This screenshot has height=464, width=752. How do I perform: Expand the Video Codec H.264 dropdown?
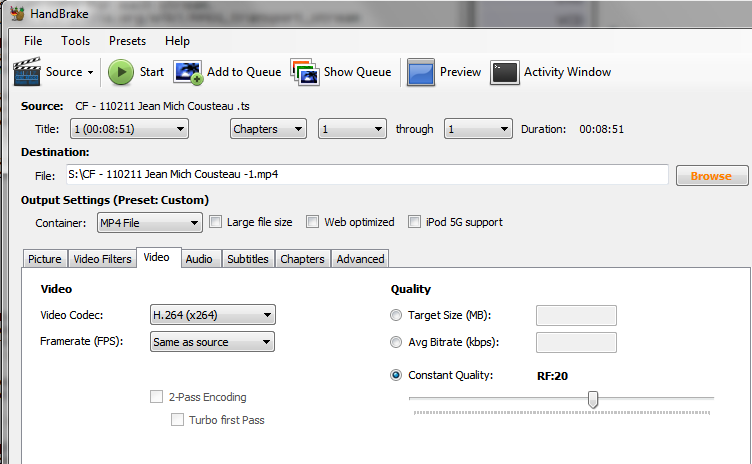212,315
